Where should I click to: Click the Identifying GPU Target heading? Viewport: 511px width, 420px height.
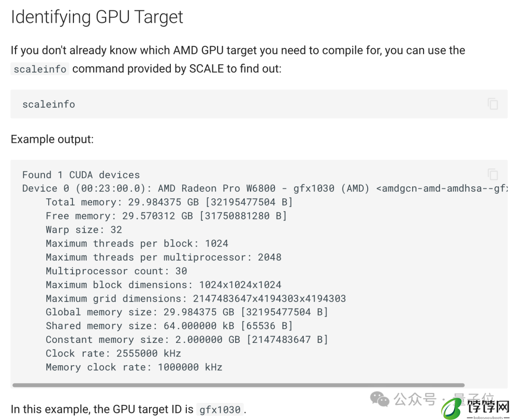pyautogui.click(x=97, y=17)
